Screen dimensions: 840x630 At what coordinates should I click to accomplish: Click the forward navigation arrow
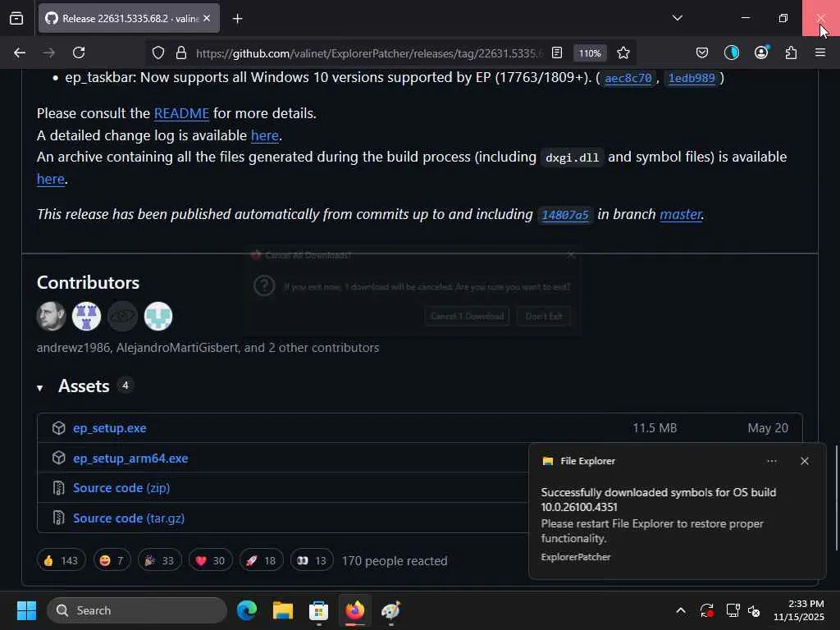coord(48,52)
